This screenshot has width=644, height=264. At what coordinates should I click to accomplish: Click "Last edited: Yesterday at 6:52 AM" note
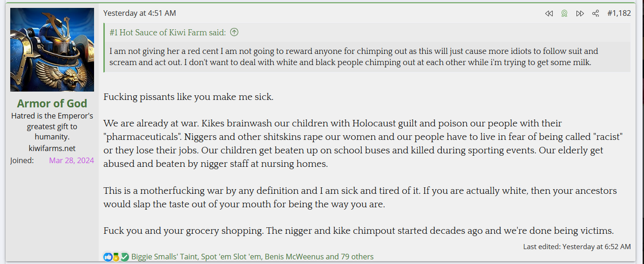click(x=577, y=246)
